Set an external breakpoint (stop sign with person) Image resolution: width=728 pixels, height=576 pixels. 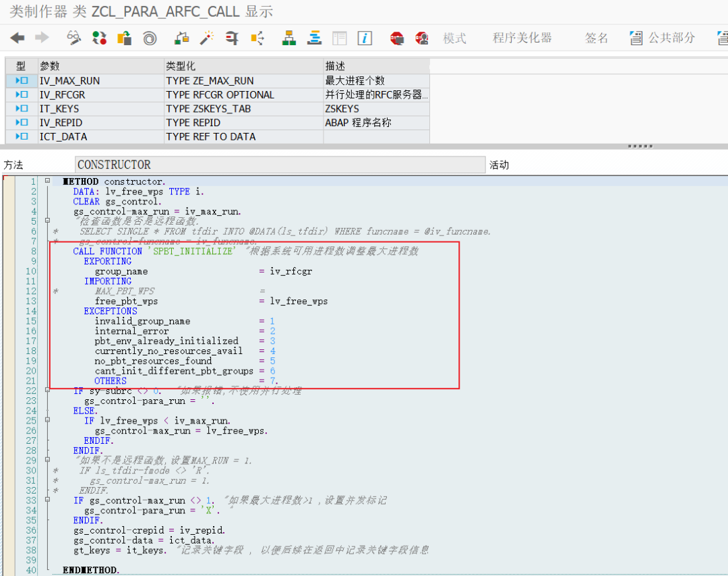click(422, 38)
